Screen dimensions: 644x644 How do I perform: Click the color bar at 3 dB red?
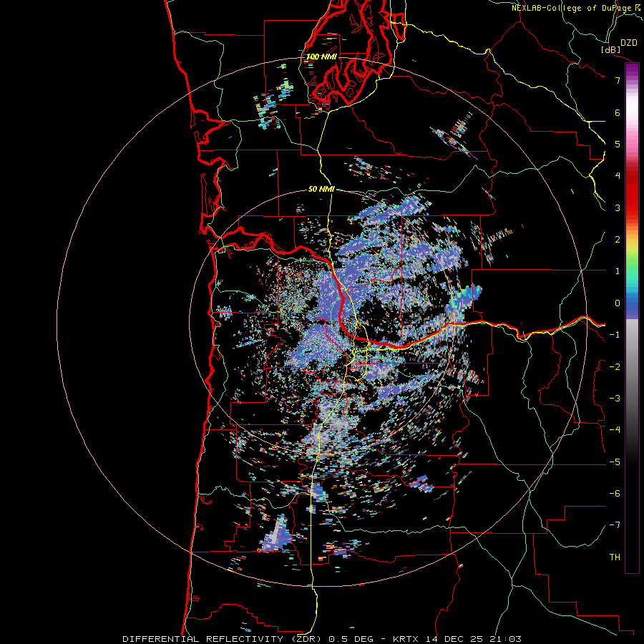tap(632, 208)
